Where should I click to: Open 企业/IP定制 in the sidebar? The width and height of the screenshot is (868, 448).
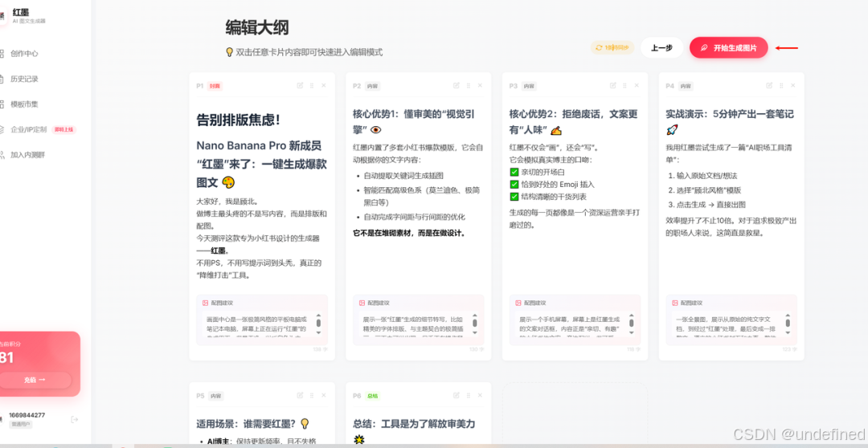click(x=28, y=129)
